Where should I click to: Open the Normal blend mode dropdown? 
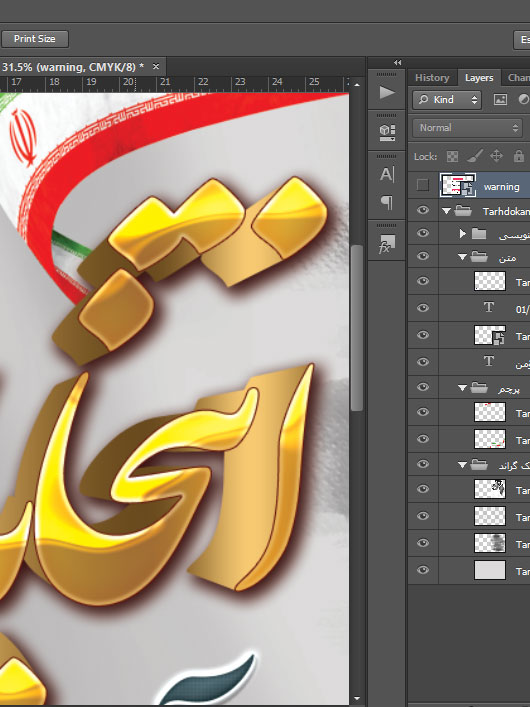point(467,128)
